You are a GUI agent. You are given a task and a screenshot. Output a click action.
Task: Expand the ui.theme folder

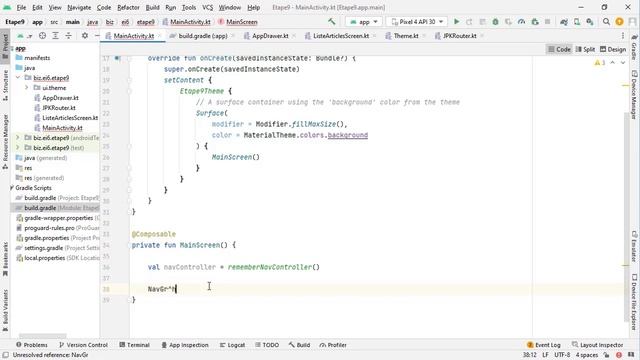(27, 88)
